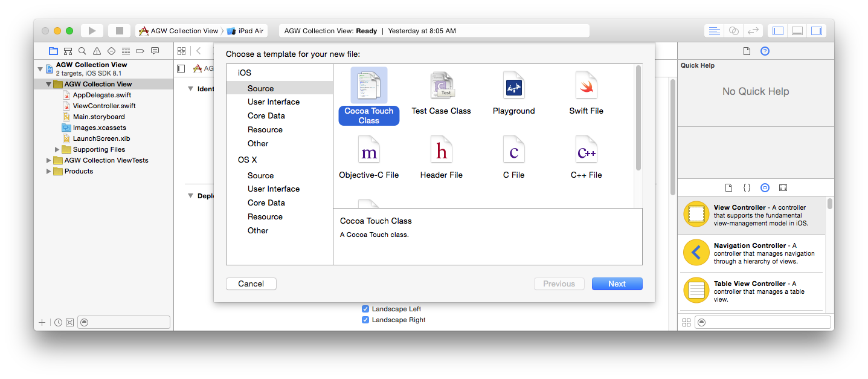
Task: Show the Code Snippet library
Action: point(747,188)
